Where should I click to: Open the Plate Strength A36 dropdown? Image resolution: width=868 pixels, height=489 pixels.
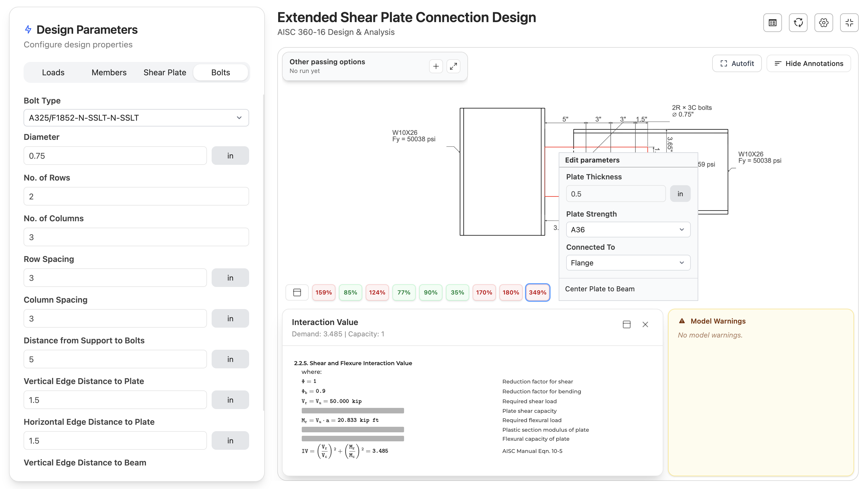628,229
